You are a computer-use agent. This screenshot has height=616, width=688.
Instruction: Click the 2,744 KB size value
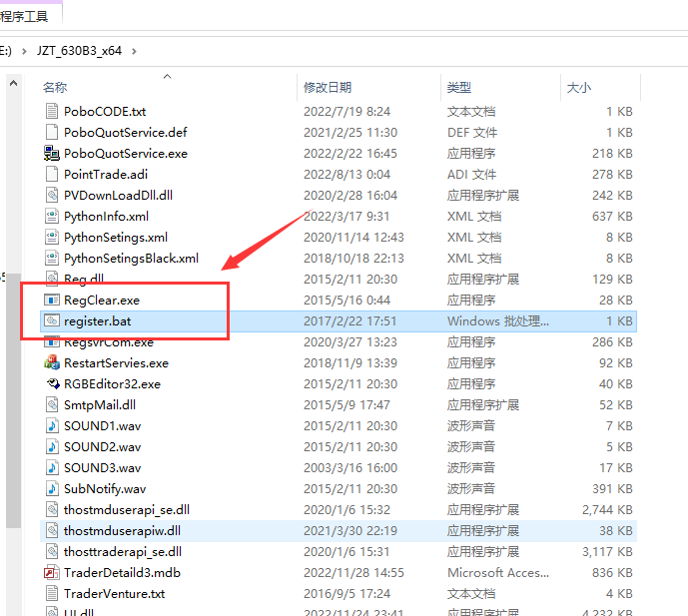click(607, 510)
